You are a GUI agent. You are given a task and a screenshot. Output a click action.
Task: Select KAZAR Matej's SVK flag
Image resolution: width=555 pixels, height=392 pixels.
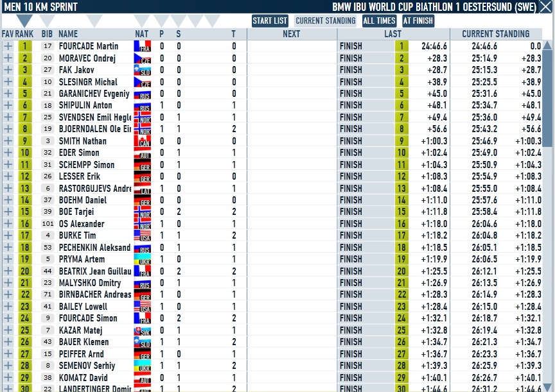[x=143, y=330]
